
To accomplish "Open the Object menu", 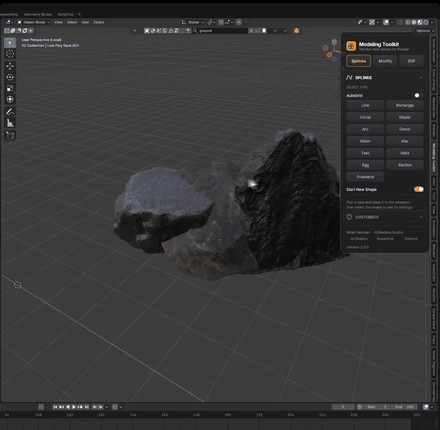I will tap(99, 22).
